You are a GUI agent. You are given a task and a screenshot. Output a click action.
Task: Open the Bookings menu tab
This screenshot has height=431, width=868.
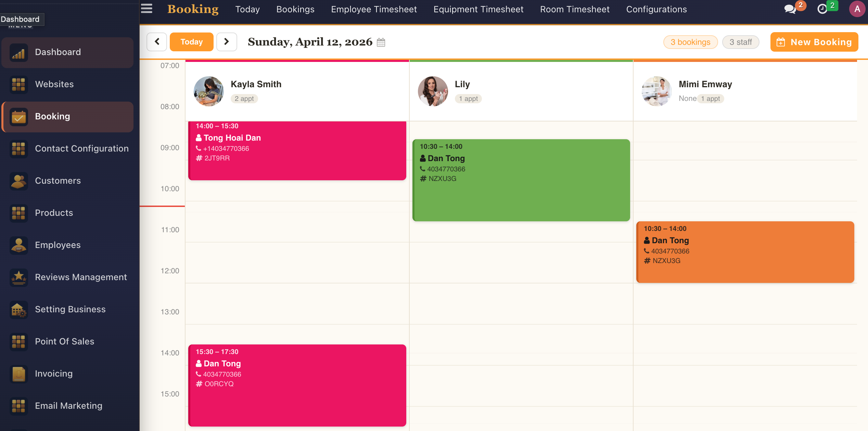tap(295, 9)
